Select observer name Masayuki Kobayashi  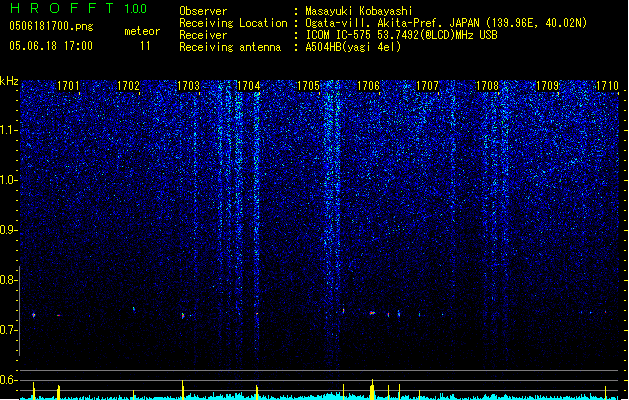(359, 11)
